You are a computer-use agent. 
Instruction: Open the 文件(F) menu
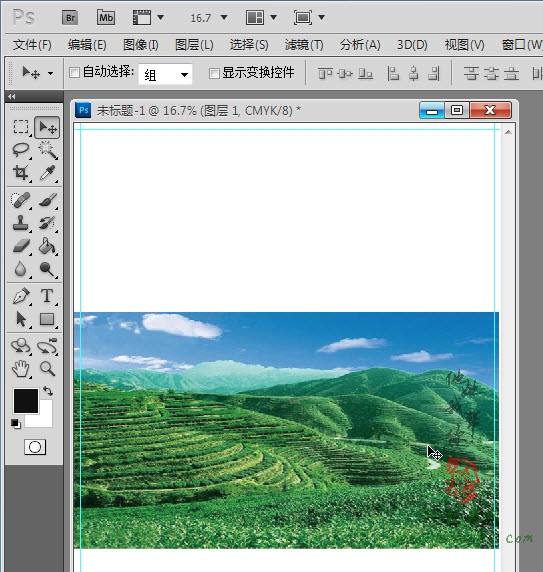tap(32, 45)
